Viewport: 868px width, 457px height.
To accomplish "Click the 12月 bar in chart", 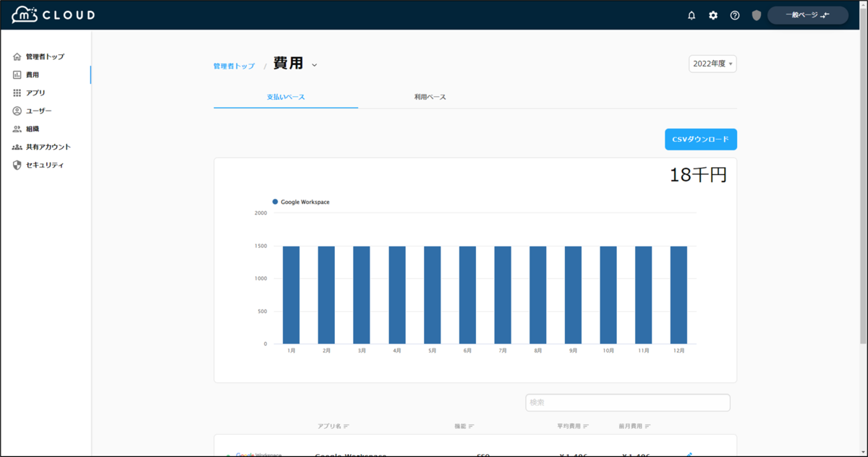I will tap(679, 295).
